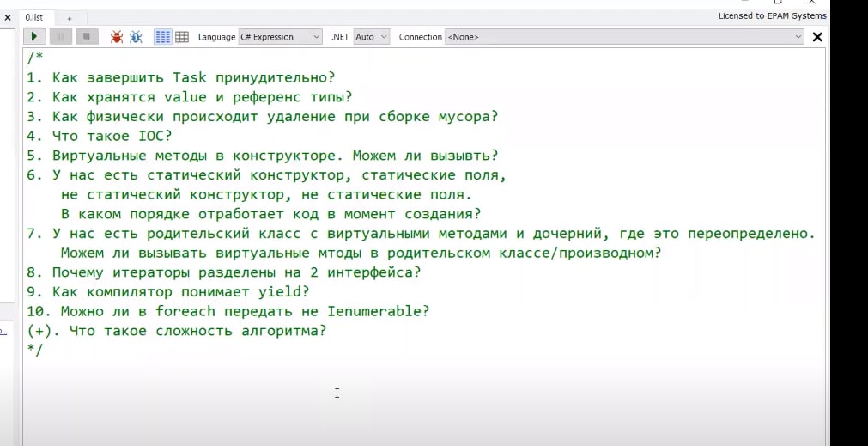The image size is (868, 446).
Task: Click the line Что такое IOC?
Action: (x=100, y=137)
